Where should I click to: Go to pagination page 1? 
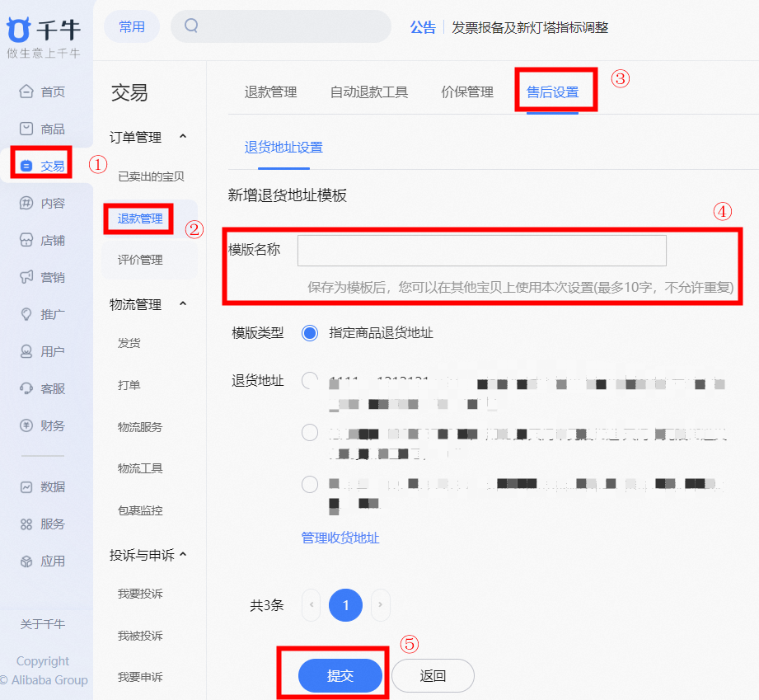coord(345,605)
